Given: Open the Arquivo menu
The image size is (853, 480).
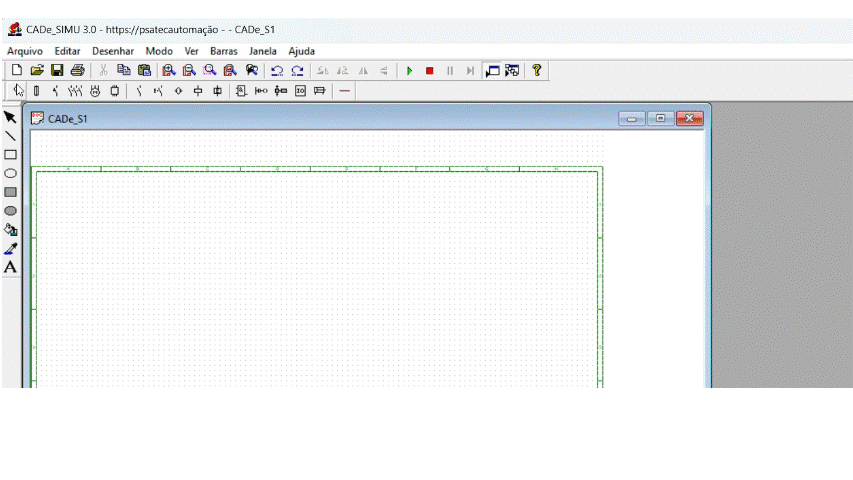Looking at the screenshot, I should (24, 51).
